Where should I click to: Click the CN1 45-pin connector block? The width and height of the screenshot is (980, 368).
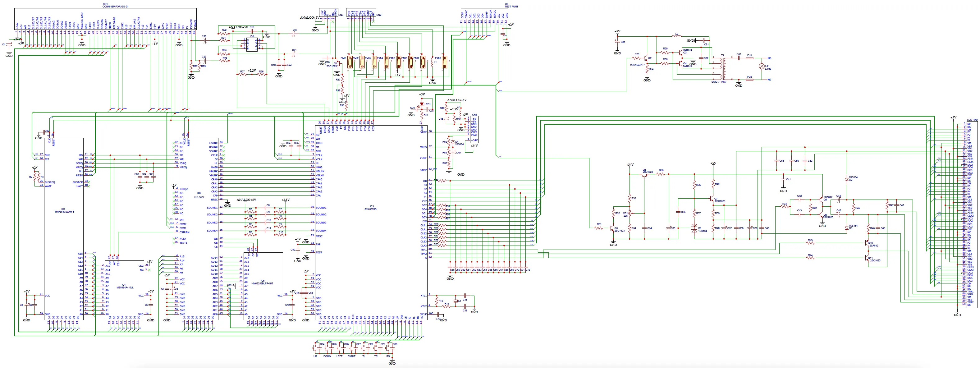coord(105,15)
